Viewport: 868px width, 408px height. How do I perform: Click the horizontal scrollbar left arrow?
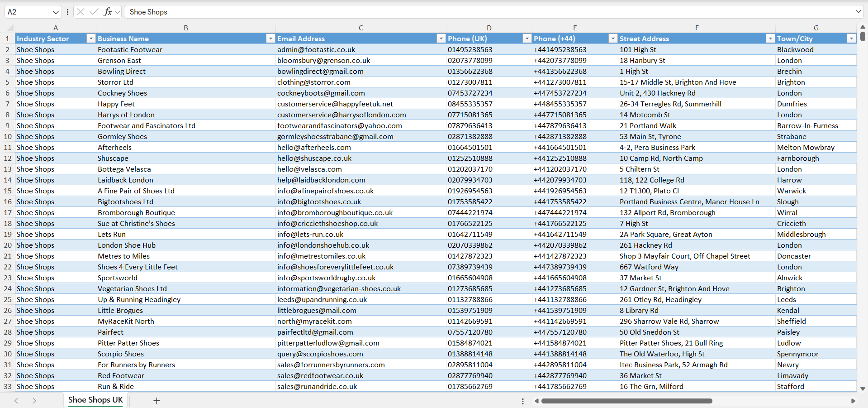click(536, 401)
